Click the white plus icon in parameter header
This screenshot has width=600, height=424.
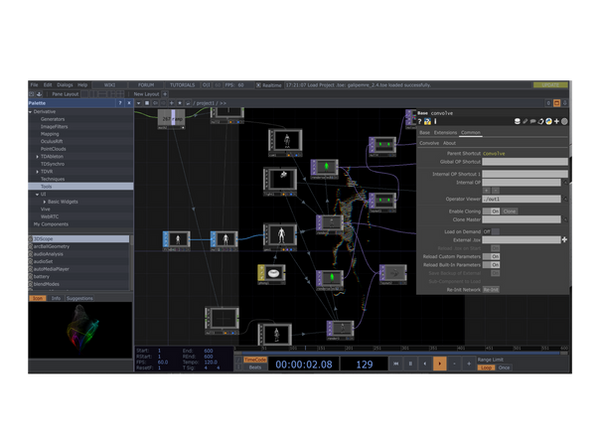pyautogui.click(x=556, y=121)
